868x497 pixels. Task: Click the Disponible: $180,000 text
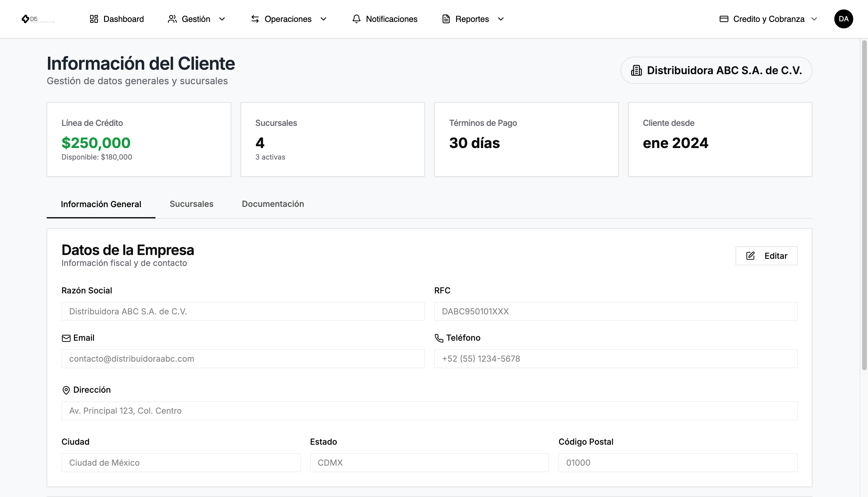pyautogui.click(x=97, y=157)
